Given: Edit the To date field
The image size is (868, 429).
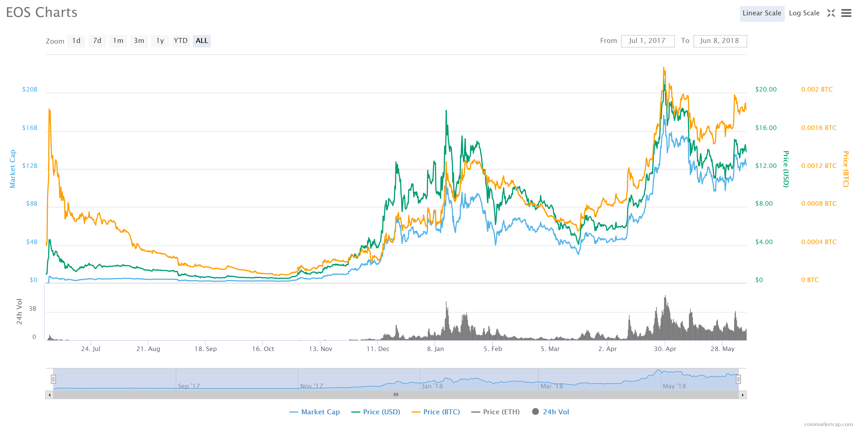Looking at the screenshot, I should click(720, 41).
